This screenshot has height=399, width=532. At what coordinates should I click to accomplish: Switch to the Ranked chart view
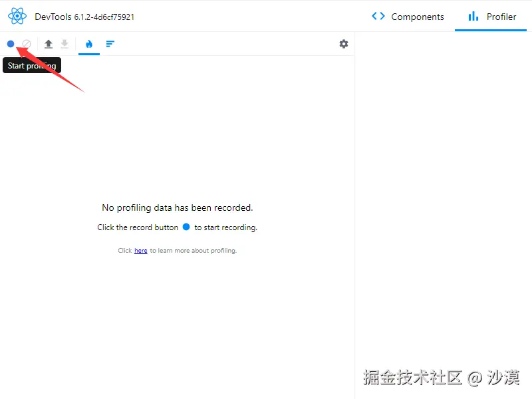point(110,44)
